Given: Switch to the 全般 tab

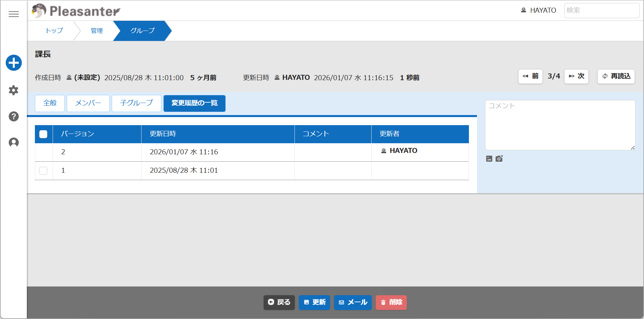Looking at the screenshot, I should tap(50, 103).
